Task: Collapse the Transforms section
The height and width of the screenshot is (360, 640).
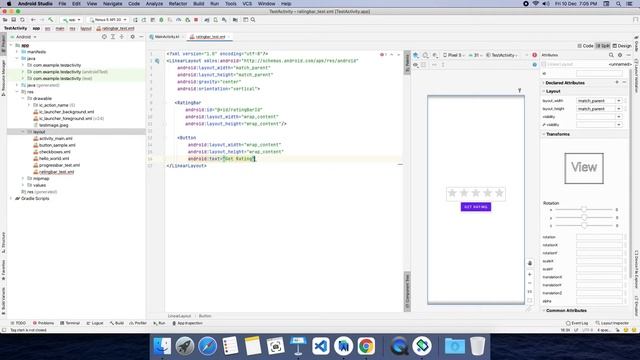Action: click(544, 134)
